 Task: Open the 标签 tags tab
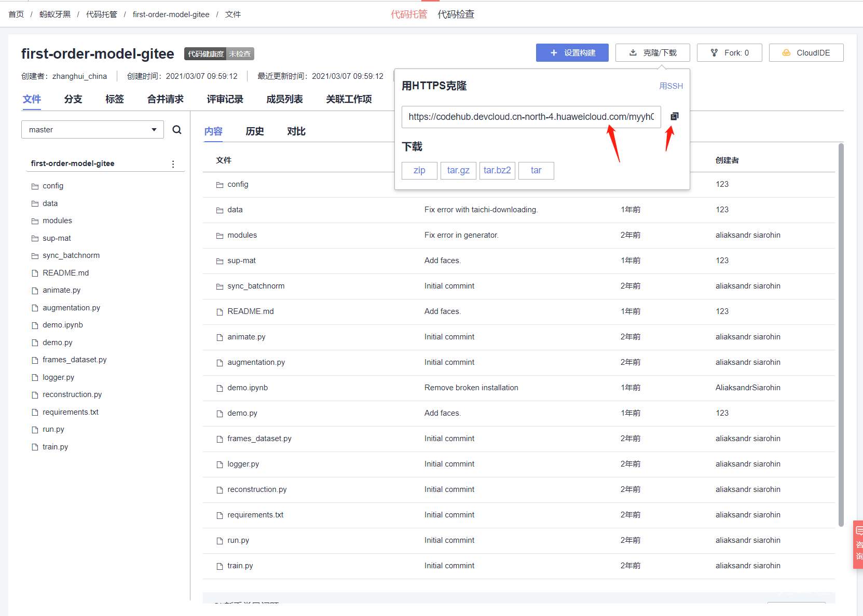pos(115,99)
